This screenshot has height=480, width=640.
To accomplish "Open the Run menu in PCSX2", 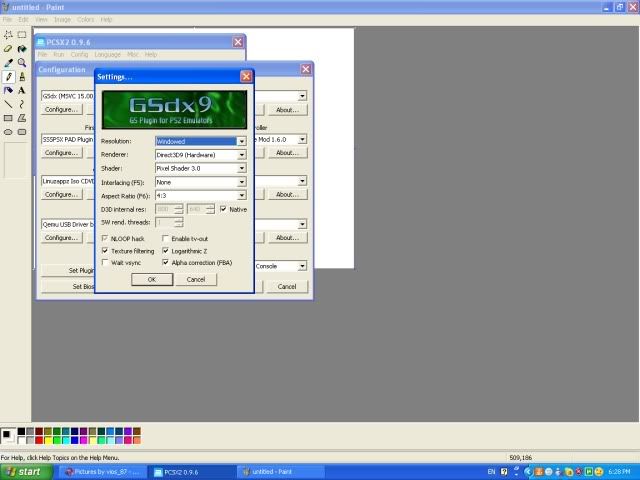I will [59, 54].
